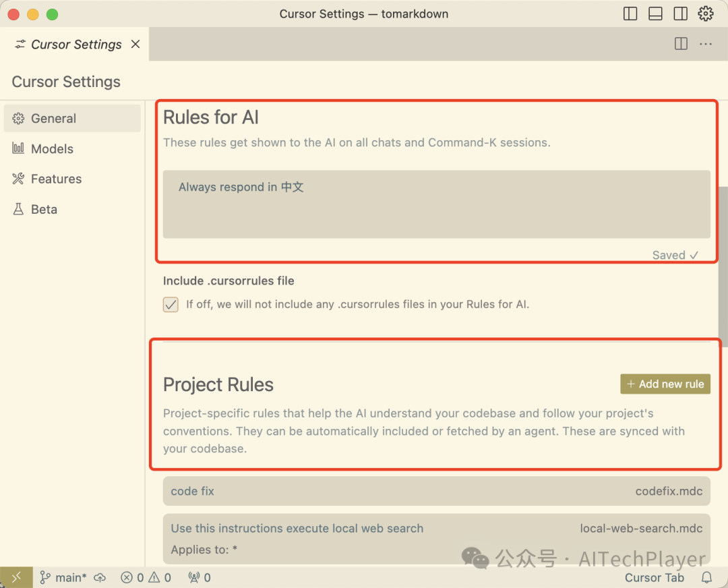Screen dimensions: 728x588
Task: Maximize window with green button
Action: point(53,14)
